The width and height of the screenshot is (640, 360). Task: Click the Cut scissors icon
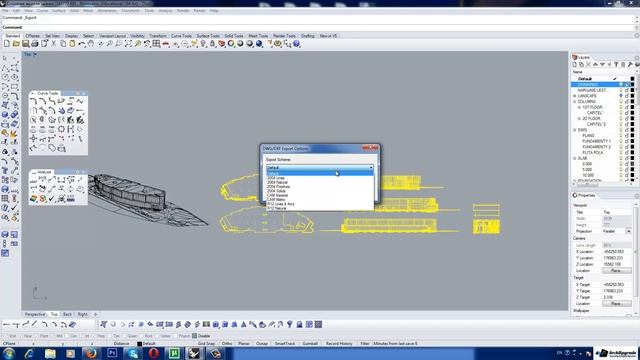coord(53,44)
